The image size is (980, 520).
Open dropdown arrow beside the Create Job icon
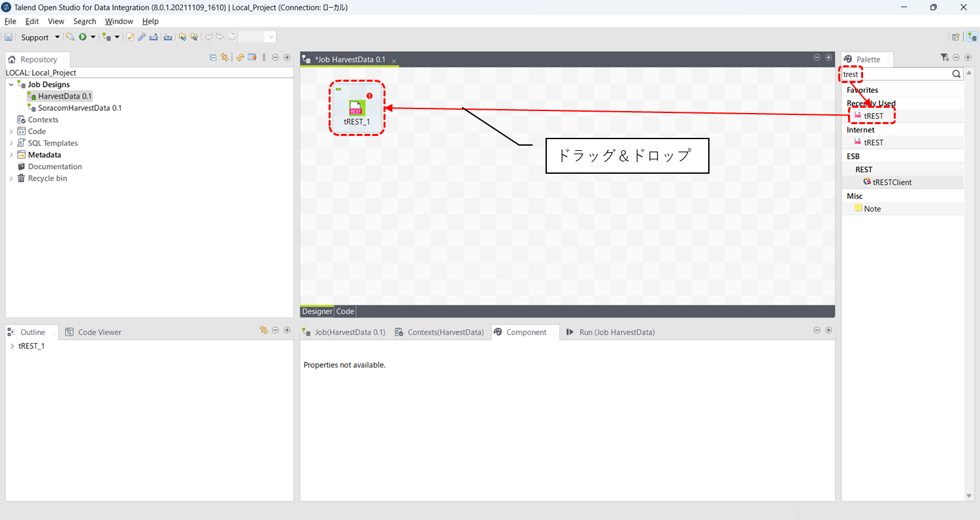pos(117,37)
